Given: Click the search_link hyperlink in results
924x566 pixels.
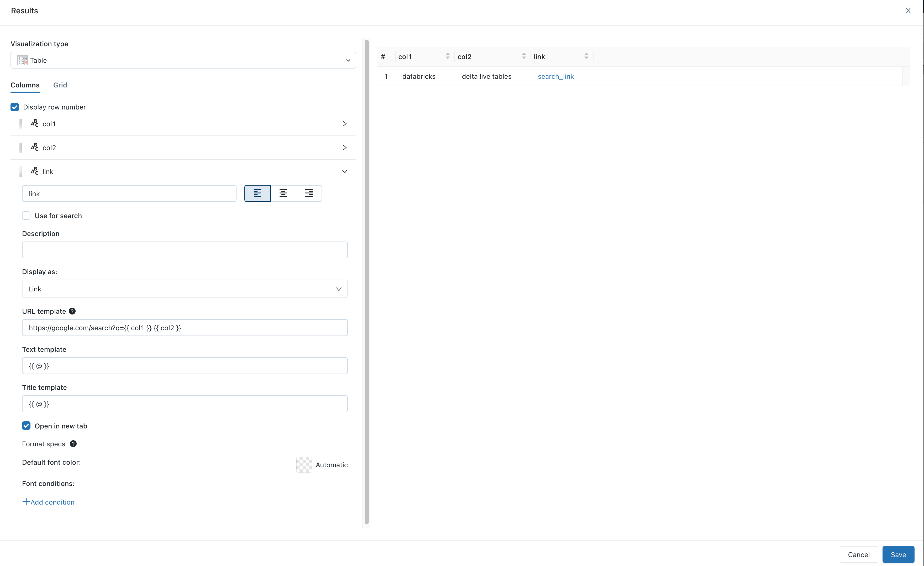Looking at the screenshot, I should (x=556, y=76).
